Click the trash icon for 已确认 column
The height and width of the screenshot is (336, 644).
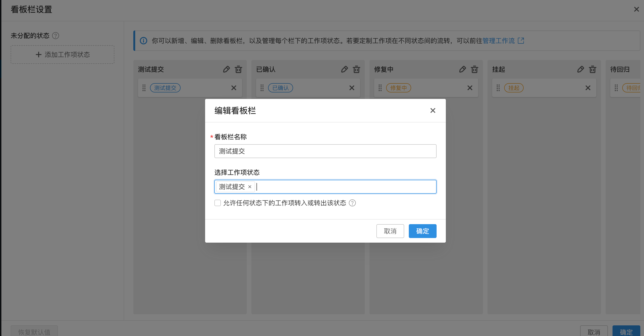pyautogui.click(x=356, y=69)
